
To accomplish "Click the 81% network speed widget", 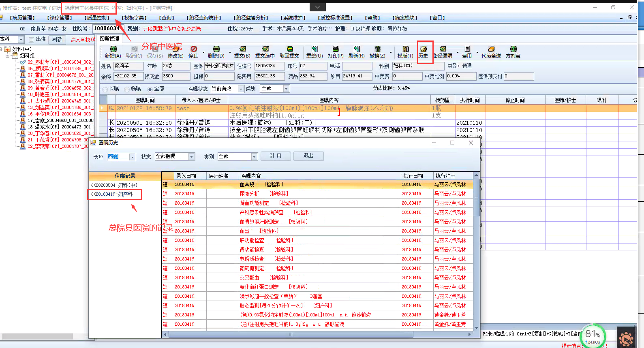I will 593,336.
